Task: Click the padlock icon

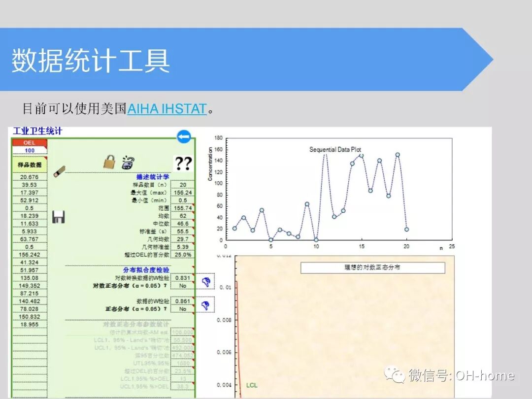Action: (109, 162)
